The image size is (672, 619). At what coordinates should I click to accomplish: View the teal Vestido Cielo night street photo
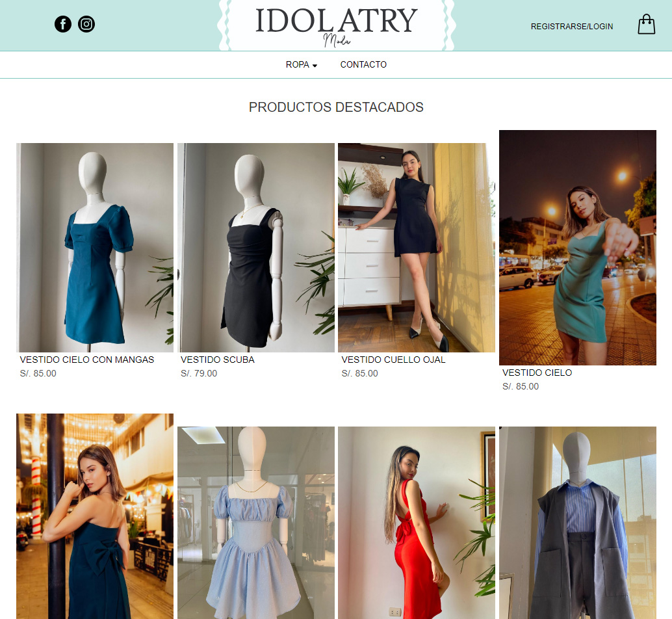click(578, 248)
